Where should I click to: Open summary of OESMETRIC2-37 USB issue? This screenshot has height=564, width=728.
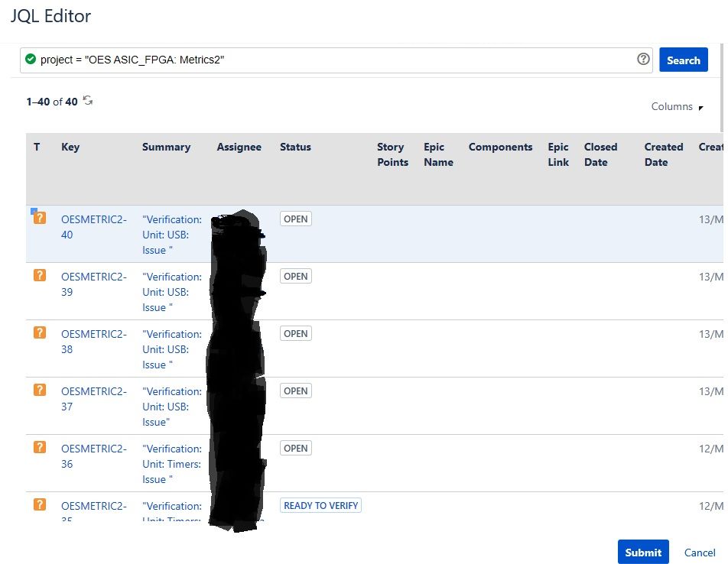click(x=172, y=407)
